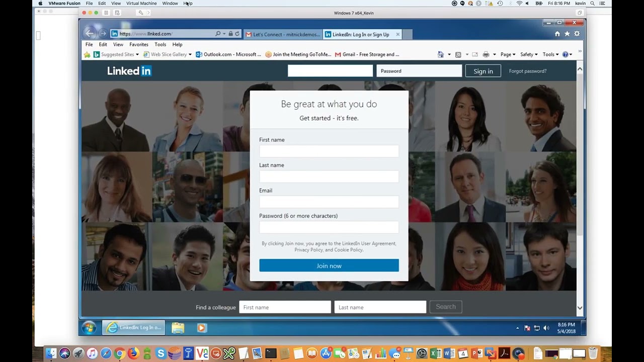This screenshot has width=644, height=362.
Task: Expand the Print dropdown arrow
Action: 494,54
